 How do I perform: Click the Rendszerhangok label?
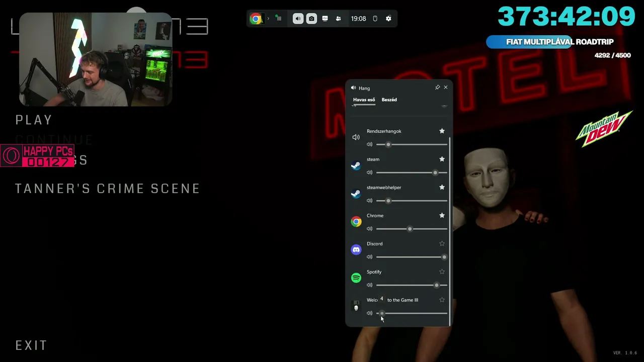384,131
